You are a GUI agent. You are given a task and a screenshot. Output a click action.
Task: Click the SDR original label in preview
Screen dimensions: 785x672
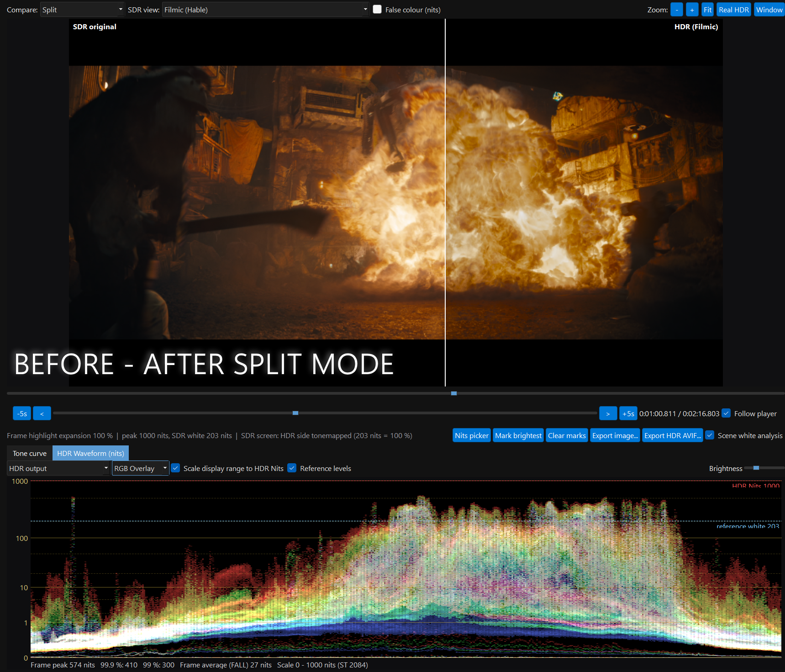coord(95,26)
